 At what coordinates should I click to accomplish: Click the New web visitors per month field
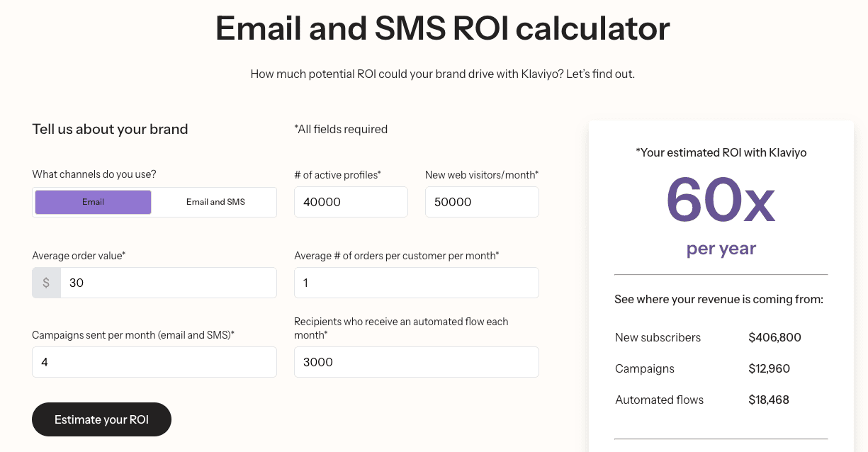(x=482, y=202)
